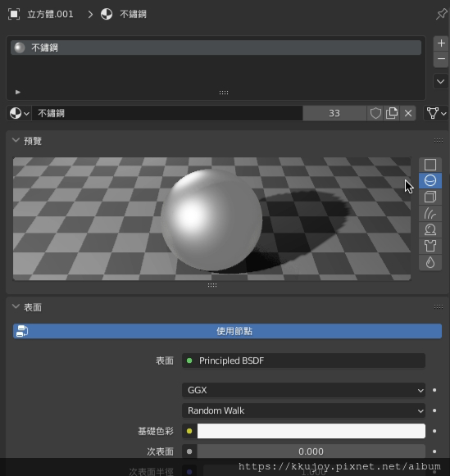Select the 不鏽鋼 material slot in list
The image size is (450, 476).
pyautogui.click(x=216, y=48)
